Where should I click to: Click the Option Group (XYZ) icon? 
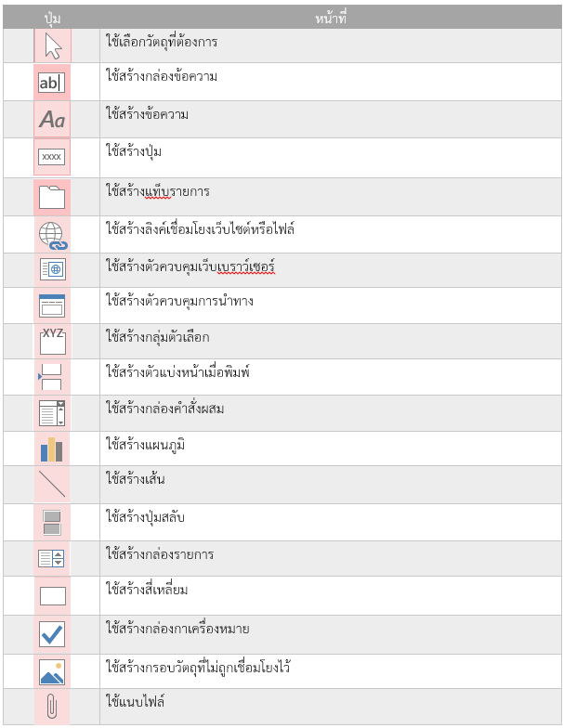(52, 340)
